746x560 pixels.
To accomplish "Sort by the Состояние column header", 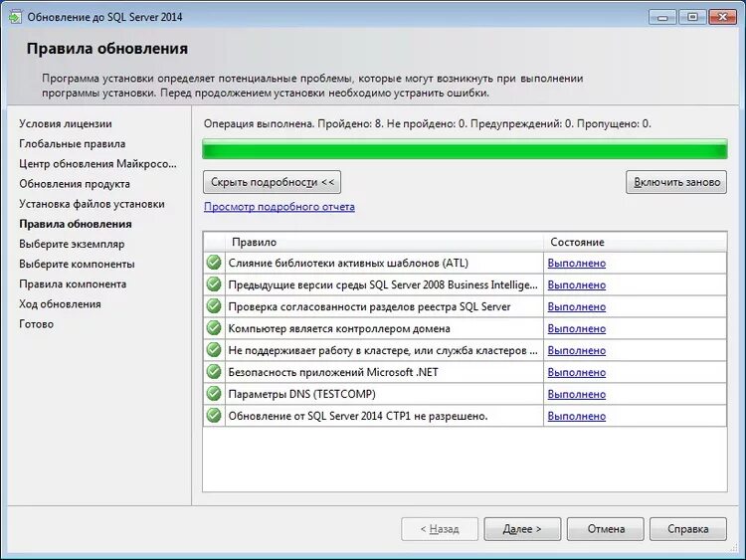I will [x=636, y=242].
